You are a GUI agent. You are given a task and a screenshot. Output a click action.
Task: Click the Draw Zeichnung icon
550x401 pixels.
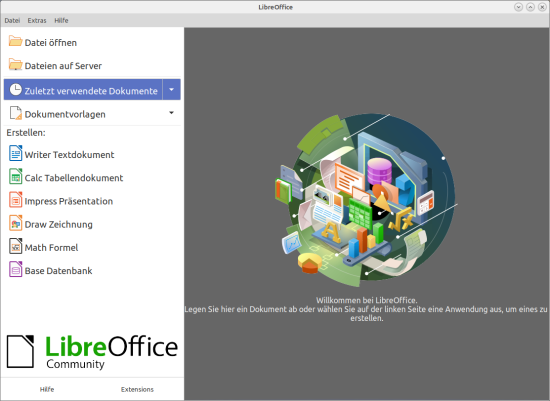point(15,223)
